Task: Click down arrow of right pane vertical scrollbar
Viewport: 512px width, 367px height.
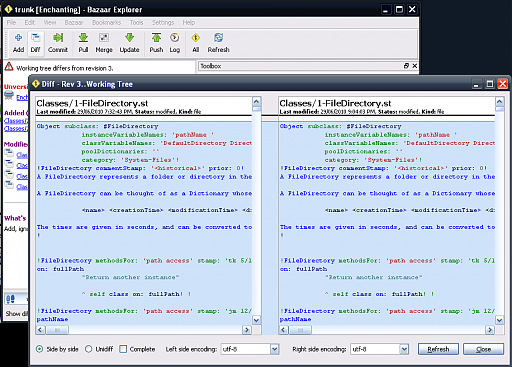Action: click(x=499, y=320)
